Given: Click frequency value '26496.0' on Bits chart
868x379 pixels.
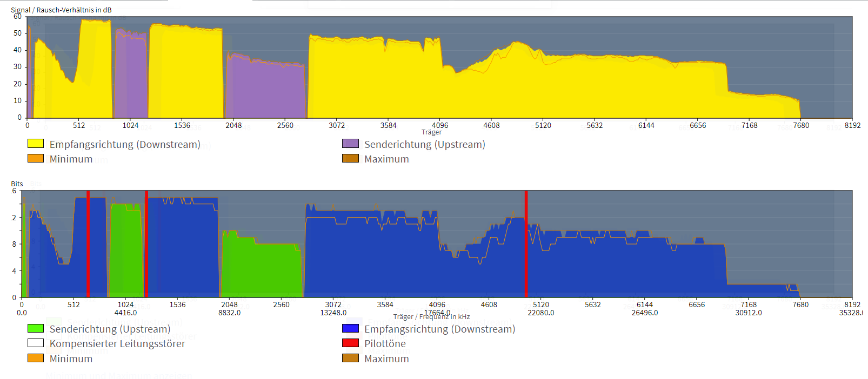Looking at the screenshot, I should click(x=645, y=313).
